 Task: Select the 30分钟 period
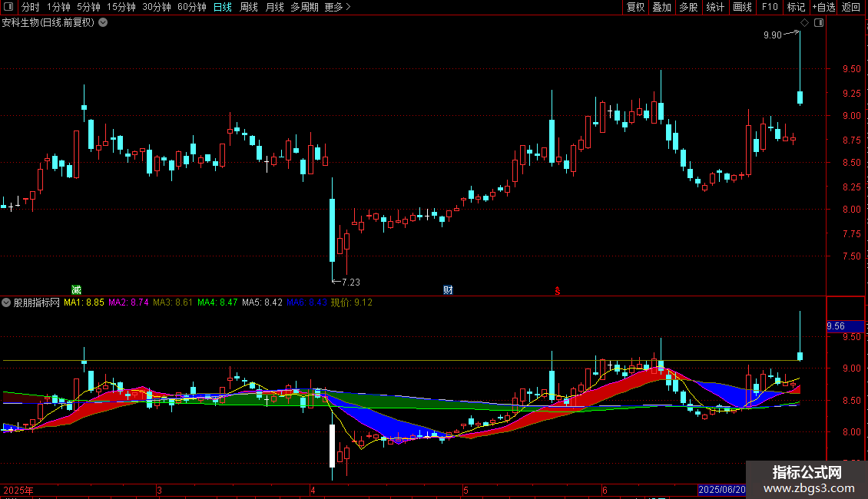tap(156, 7)
